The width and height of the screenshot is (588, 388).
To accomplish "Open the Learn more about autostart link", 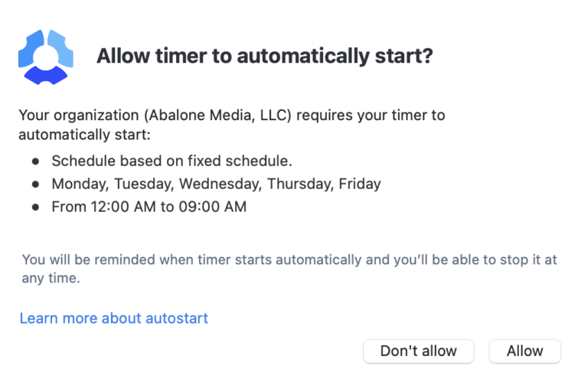I will coord(114,318).
